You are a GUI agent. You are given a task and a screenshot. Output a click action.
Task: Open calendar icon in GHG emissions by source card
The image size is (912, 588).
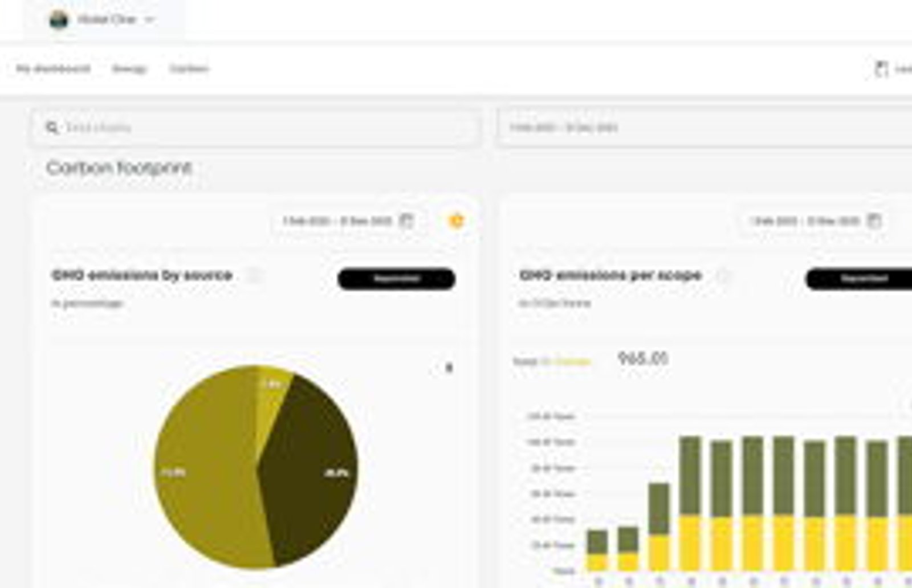[x=406, y=220]
